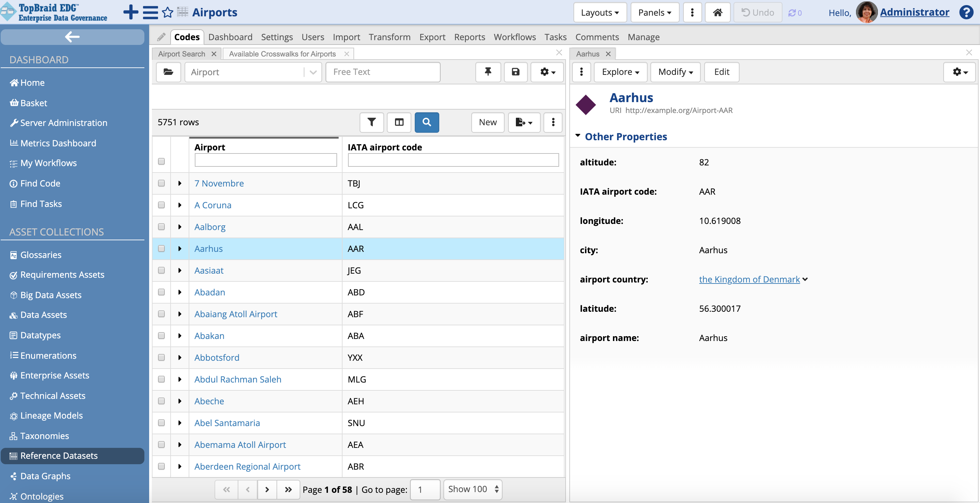Check the checkbox for the Aarhus row
Screen dimensions: 980x503
[161, 249]
